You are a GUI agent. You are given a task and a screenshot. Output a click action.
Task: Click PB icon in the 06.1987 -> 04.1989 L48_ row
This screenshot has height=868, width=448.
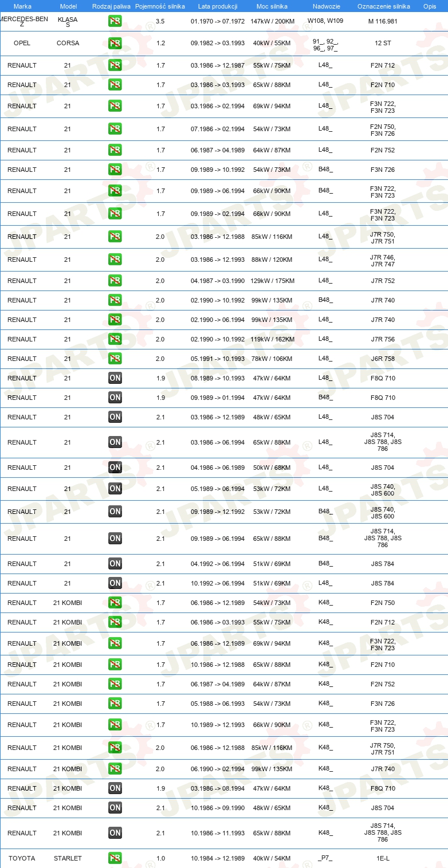(115, 150)
